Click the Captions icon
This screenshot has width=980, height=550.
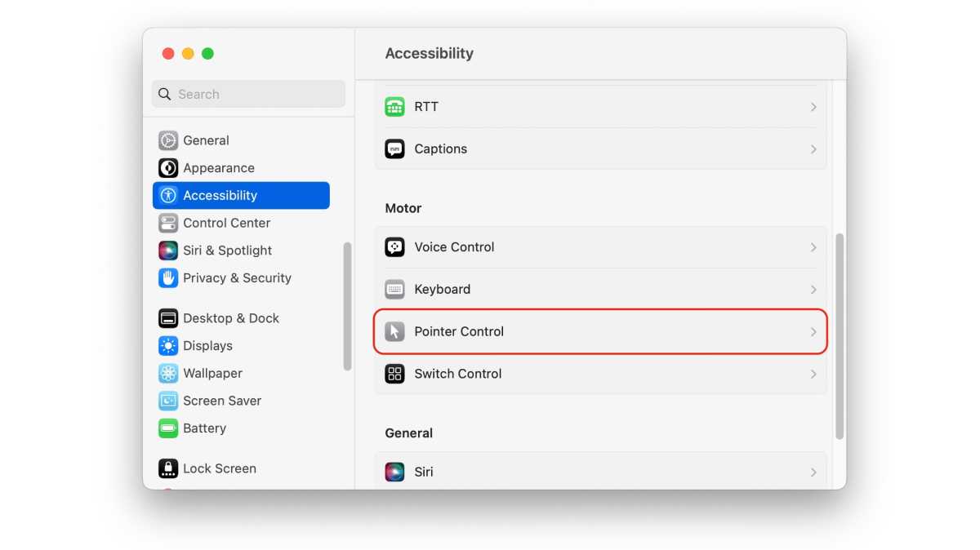tap(395, 149)
